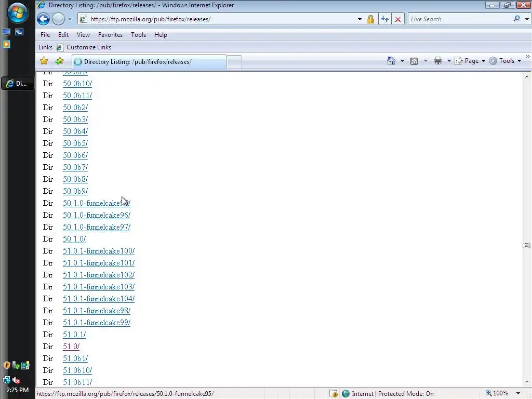Open the 50.1.0-funnelcake96/ link
The image size is (532, 399).
pyautogui.click(x=97, y=215)
